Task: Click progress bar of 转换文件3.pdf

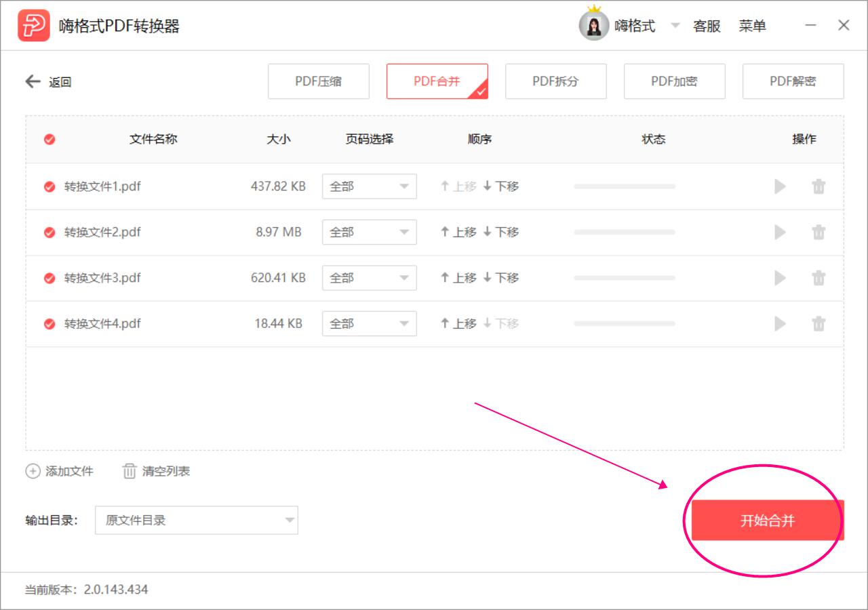Action: [625, 278]
